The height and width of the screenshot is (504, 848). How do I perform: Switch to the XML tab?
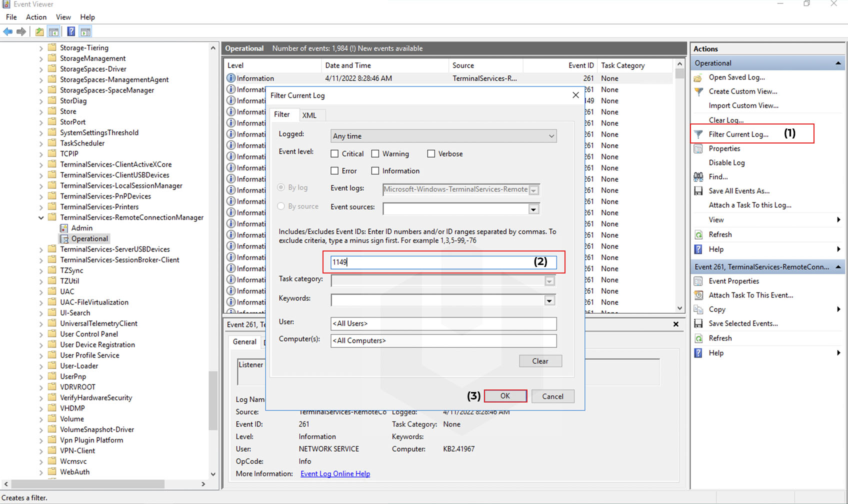[310, 115]
